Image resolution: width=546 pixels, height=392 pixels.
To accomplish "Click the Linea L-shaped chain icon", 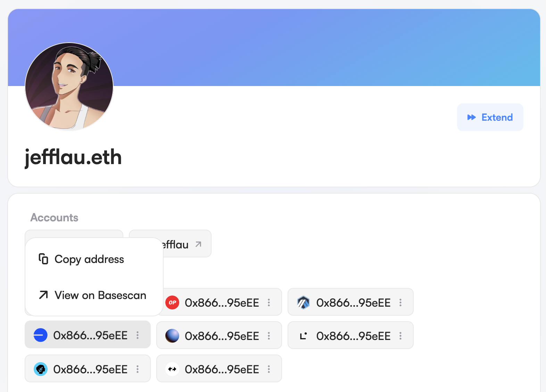I will [303, 336].
